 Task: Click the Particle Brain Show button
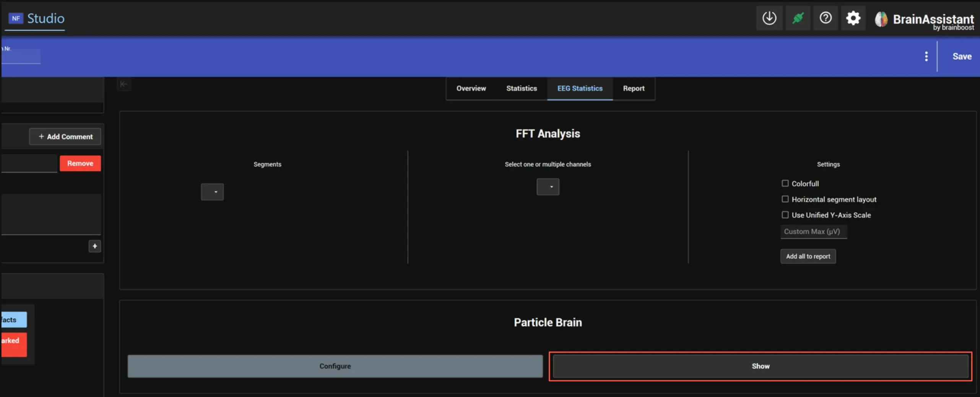(x=760, y=366)
